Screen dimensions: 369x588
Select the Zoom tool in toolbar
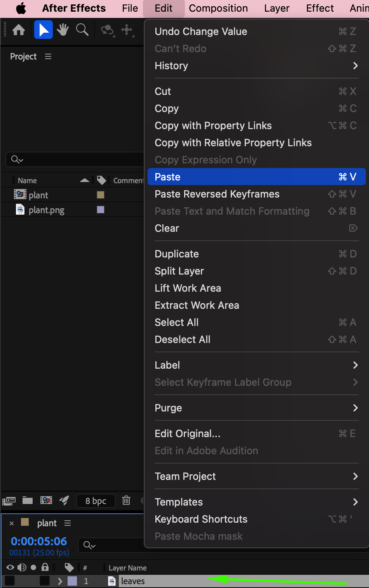pos(82,30)
